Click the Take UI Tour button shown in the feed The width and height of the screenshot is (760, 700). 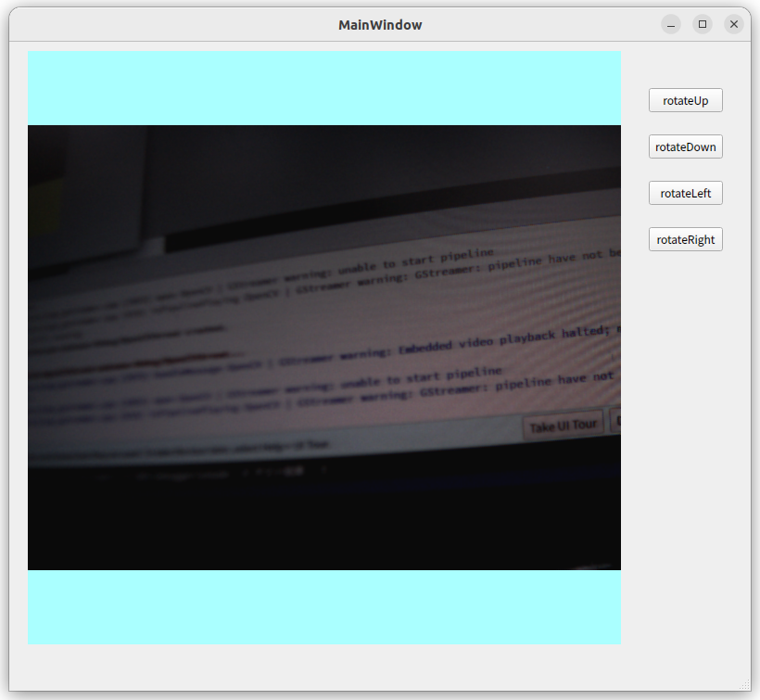[x=562, y=423]
